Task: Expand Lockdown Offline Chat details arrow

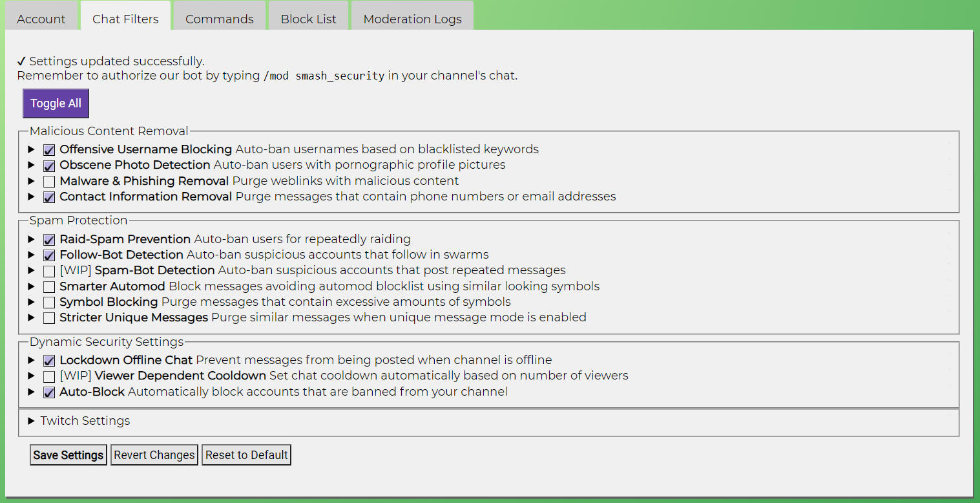Action: click(x=32, y=360)
